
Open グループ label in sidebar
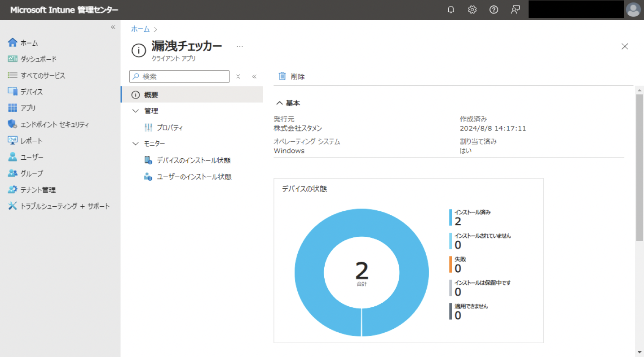pyautogui.click(x=31, y=174)
